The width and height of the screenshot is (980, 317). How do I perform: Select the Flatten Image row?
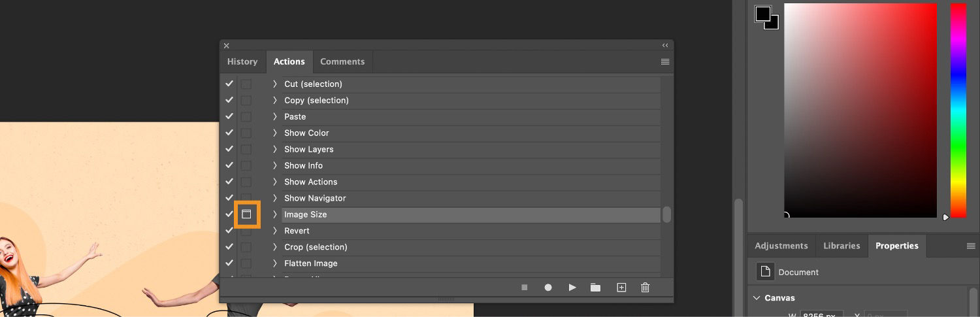pos(471,263)
